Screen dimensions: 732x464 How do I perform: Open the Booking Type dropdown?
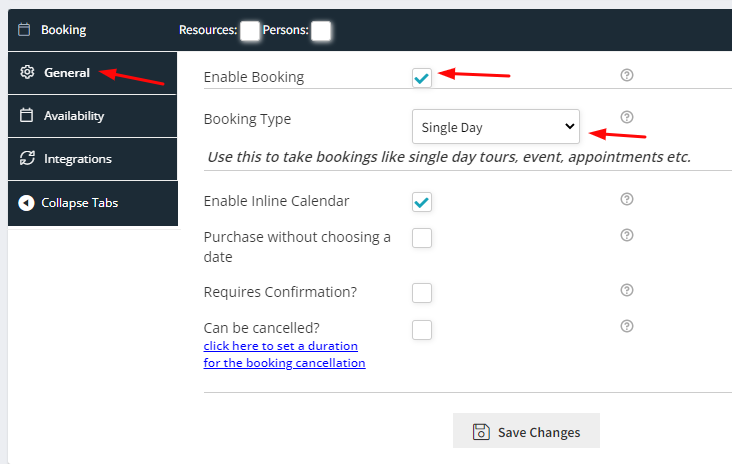click(496, 127)
